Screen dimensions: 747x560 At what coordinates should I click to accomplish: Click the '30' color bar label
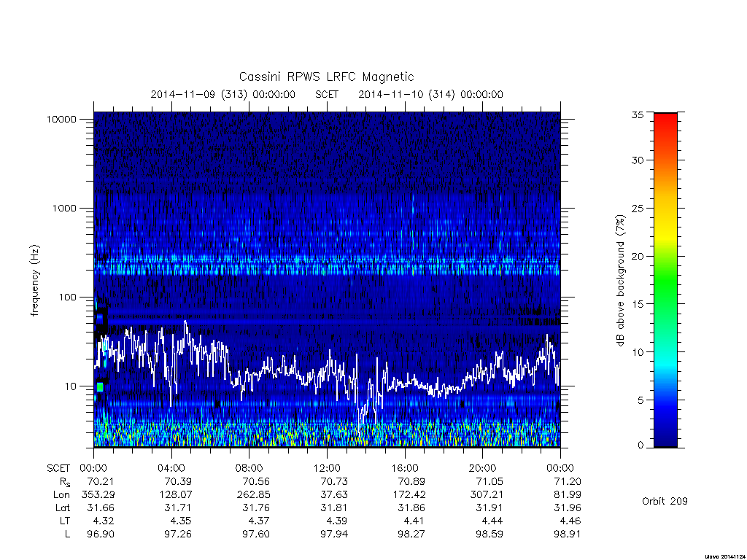coord(638,160)
